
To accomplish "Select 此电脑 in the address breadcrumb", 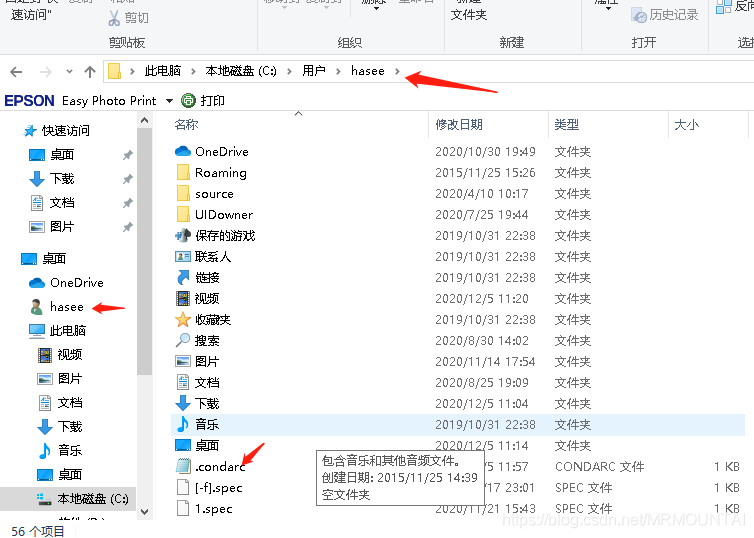I will [163, 71].
